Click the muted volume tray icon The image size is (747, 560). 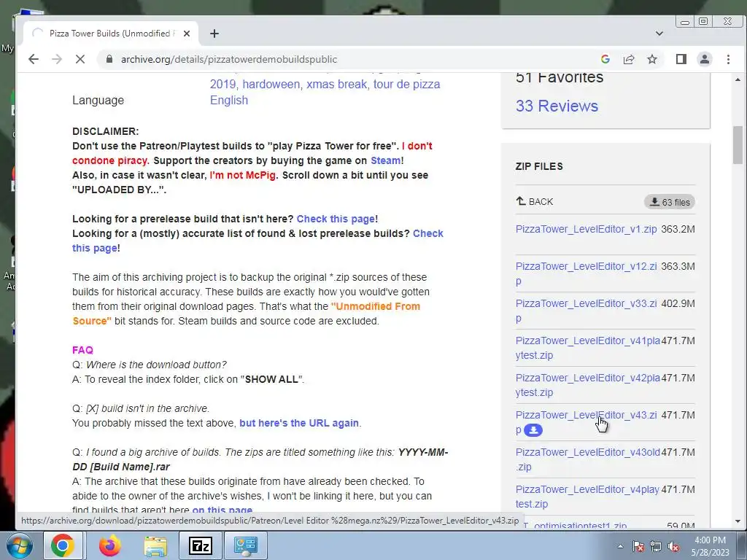pyautogui.click(x=673, y=546)
